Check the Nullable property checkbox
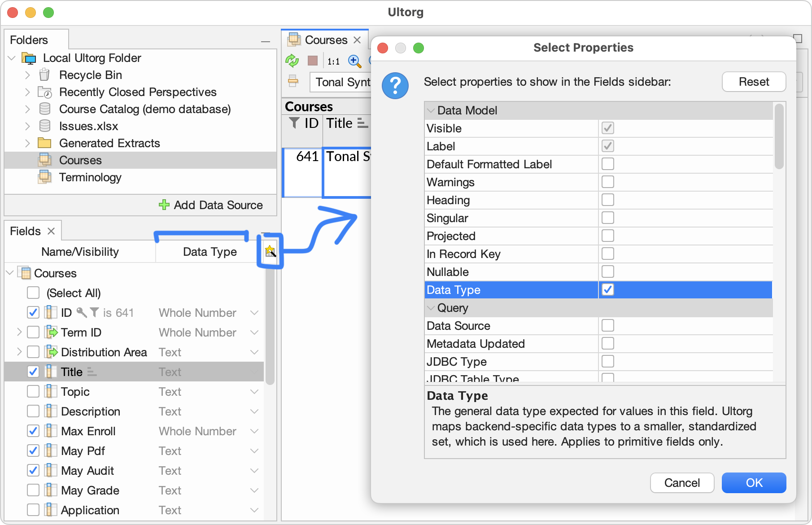This screenshot has width=812, height=525. point(607,271)
